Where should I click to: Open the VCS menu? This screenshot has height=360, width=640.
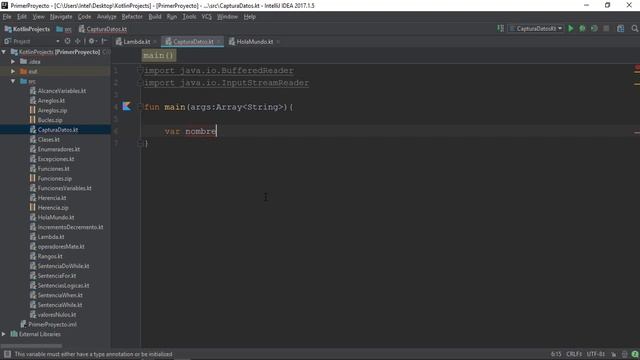pyautogui.click(x=207, y=17)
